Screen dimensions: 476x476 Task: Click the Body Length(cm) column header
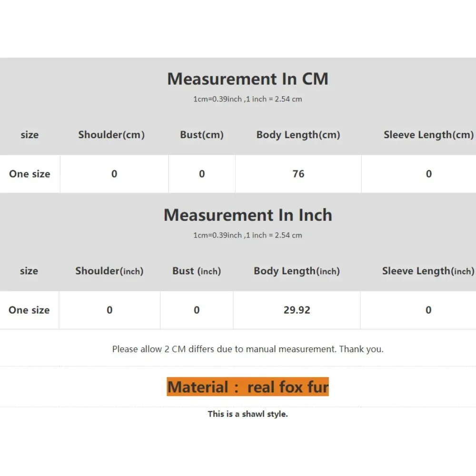coord(298,135)
